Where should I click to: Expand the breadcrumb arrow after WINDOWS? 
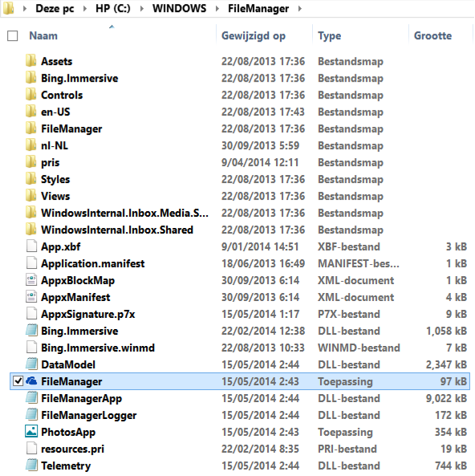coord(217,9)
